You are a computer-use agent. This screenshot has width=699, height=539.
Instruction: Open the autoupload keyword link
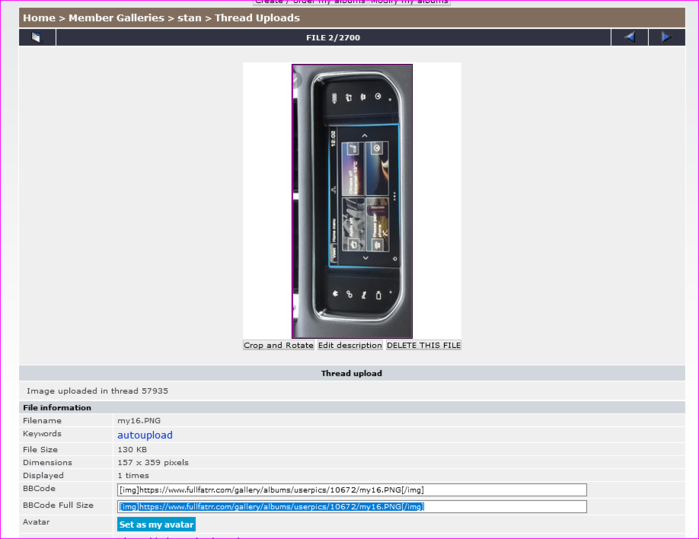click(x=145, y=435)
